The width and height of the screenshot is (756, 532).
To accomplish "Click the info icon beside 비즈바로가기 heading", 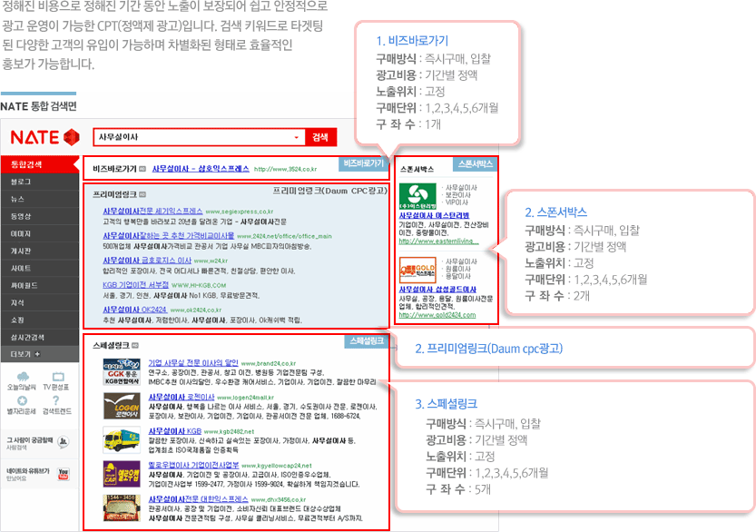I will pos(142,169).
